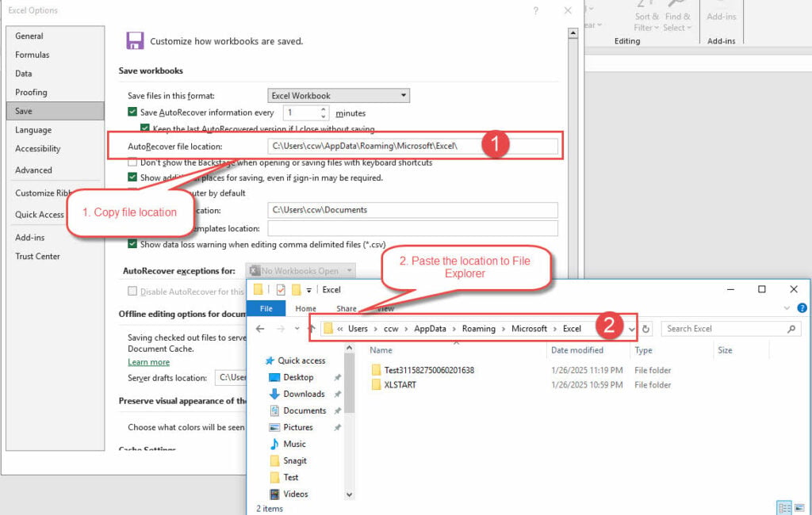Click the Refresh icon in File Explorer
This screenshot has height=515, width=812.
coord(645,329)
